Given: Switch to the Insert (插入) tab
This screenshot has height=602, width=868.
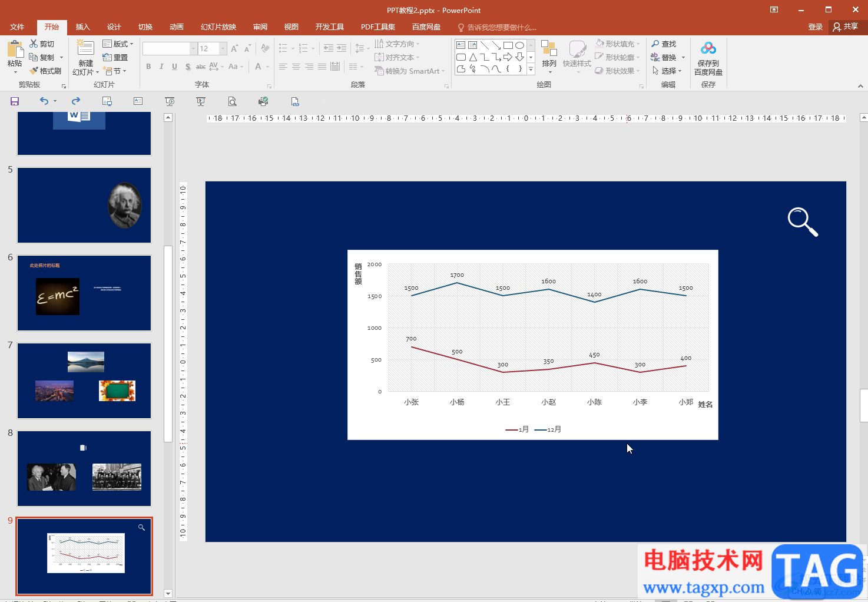Looking at the screenshot, I should 82,27.
